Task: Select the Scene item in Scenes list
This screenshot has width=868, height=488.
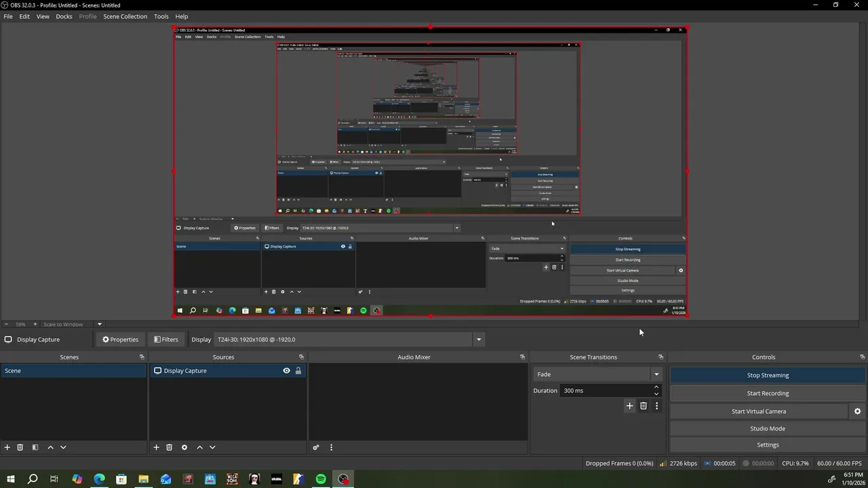Action: 73,371
